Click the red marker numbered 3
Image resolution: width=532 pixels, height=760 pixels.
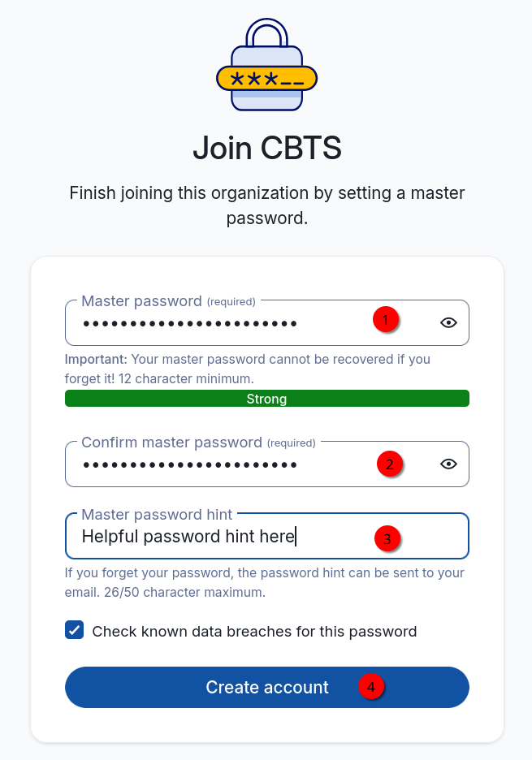387,539
